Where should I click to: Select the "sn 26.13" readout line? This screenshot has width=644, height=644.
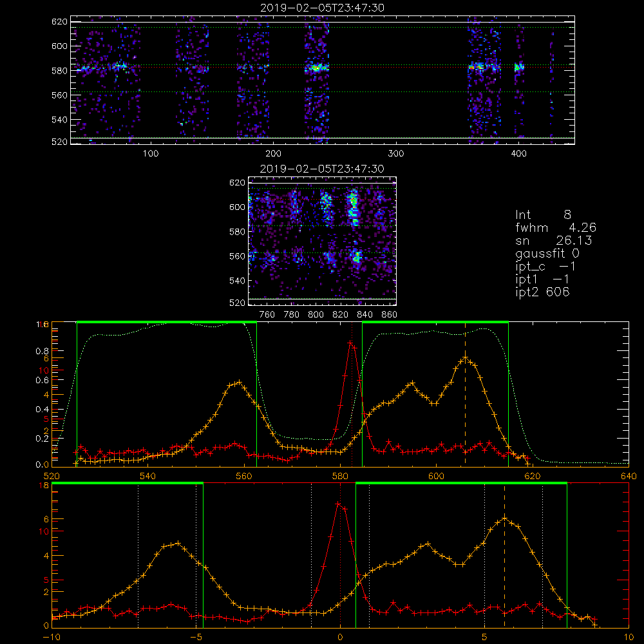[x=554, y=240]
